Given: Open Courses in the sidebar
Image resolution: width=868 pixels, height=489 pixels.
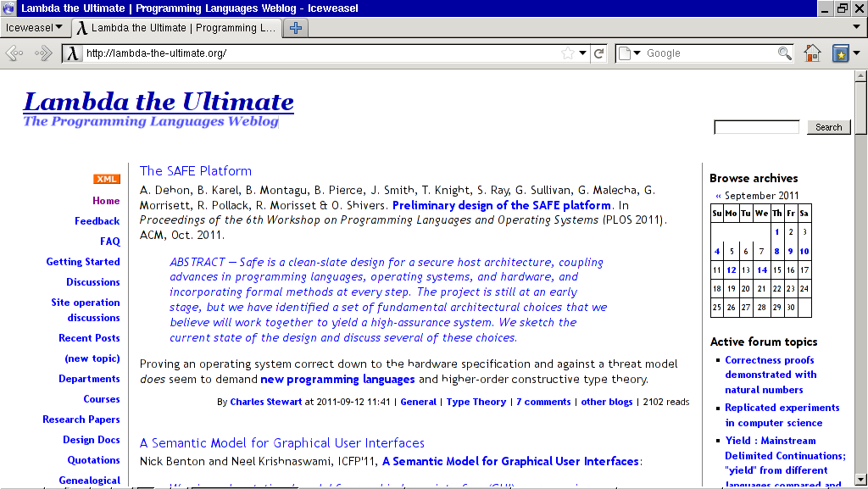Looking at the screenshot, I should (102, 399).
